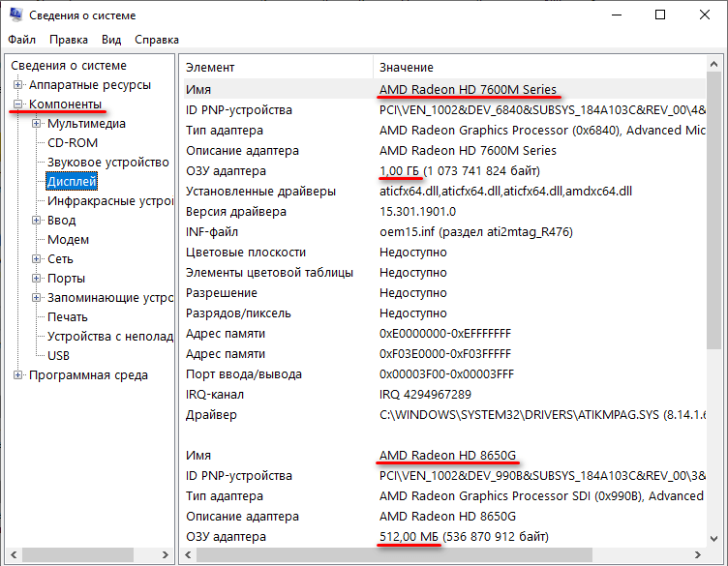
Task: Select the USB tree item
Action: (58, 356)
